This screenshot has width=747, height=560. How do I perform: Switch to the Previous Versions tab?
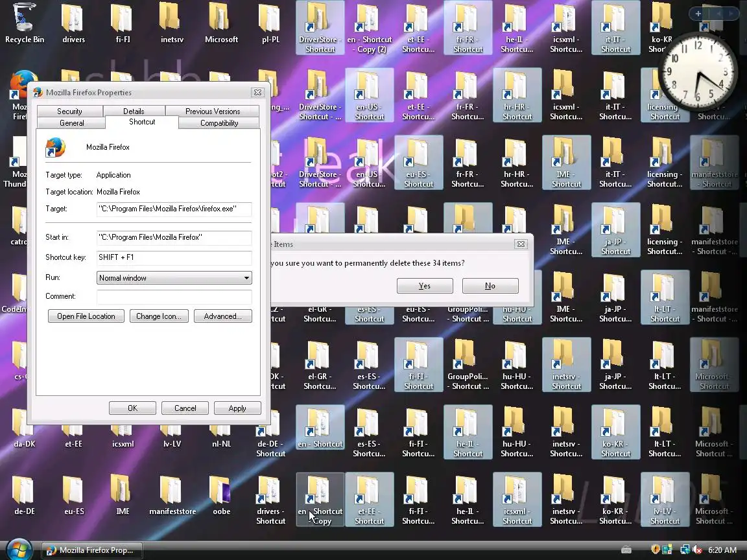click(x=213, y=111)
